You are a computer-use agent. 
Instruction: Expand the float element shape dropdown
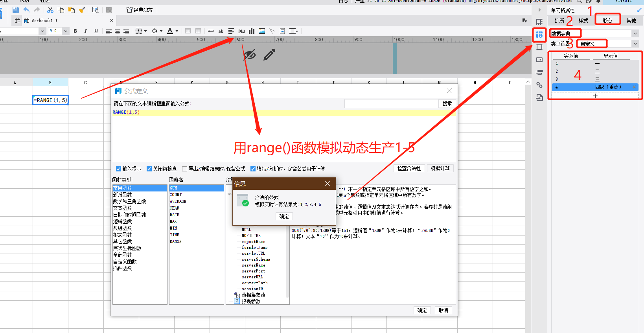(297, 31)
